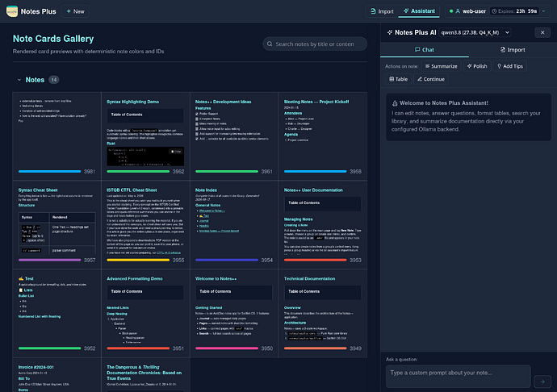Click the Polish action sparkle icon
The height and width of the screenshot is (392, 557).
[469, 66]
